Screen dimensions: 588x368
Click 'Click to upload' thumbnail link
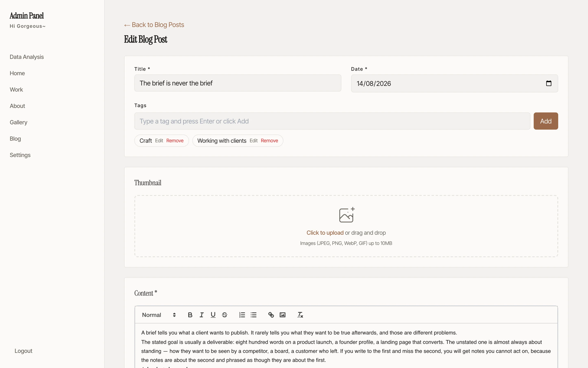[x=325, y=233]
